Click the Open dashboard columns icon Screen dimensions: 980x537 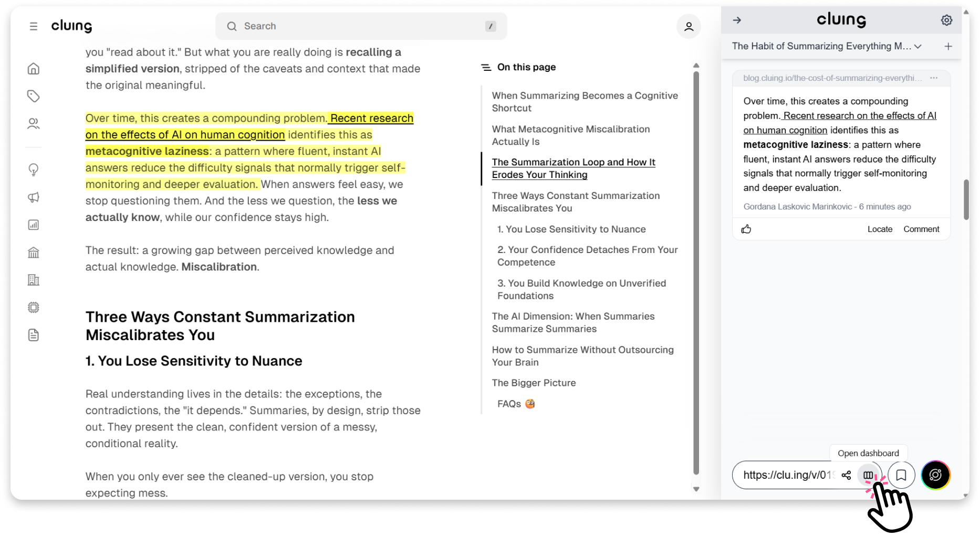pyautogui.click(x=868, y=475)
